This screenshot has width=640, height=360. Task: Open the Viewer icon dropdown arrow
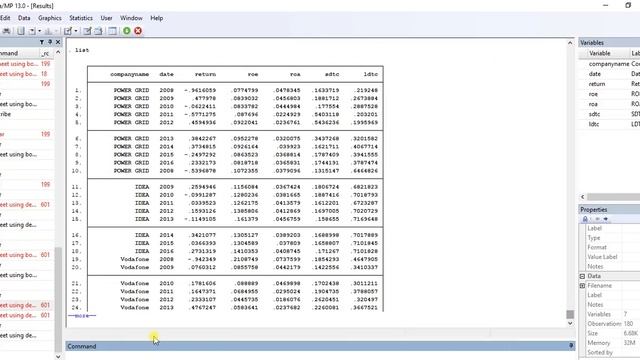[x=40, y=31]
